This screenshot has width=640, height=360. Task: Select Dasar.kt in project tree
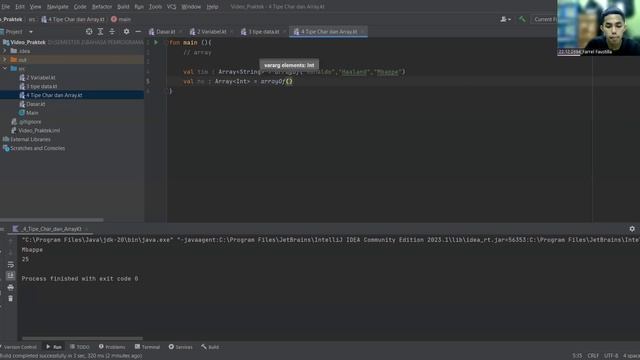pos(36,104)
